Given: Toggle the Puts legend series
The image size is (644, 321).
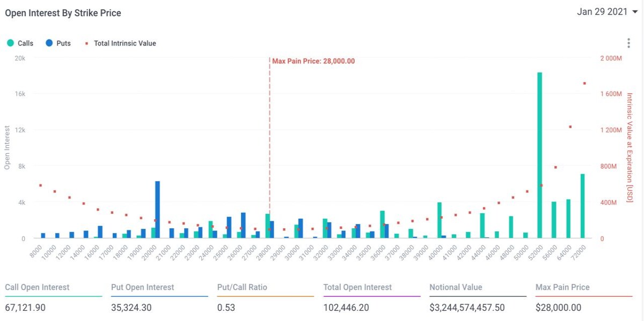Looking at the screenshot, I should (58, 43).
